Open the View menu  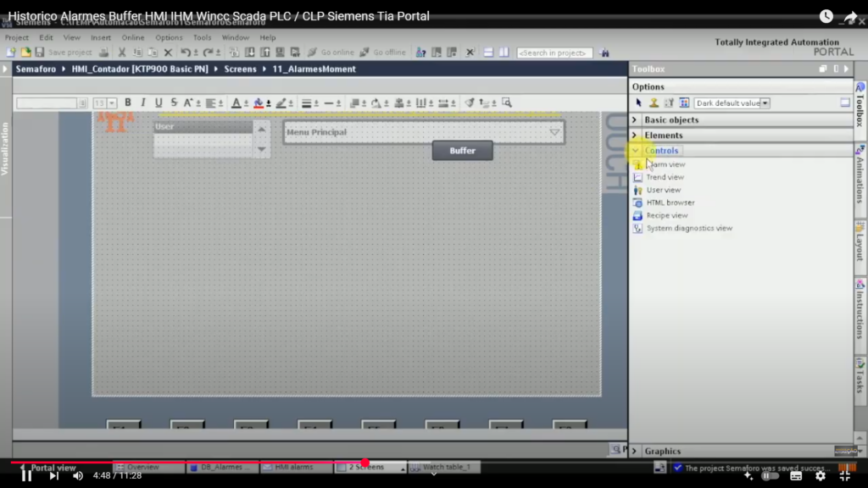click(x=71, y=37)
